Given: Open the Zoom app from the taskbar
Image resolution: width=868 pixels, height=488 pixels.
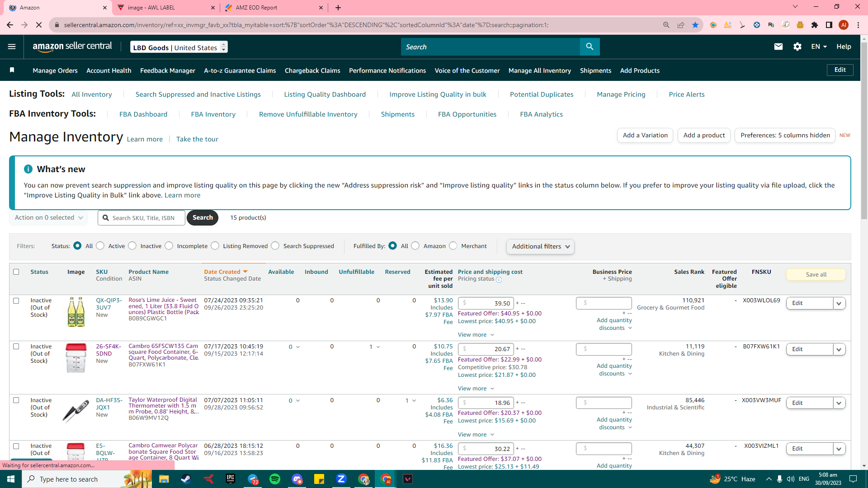Looking at the screenshot, I should 341,479.
